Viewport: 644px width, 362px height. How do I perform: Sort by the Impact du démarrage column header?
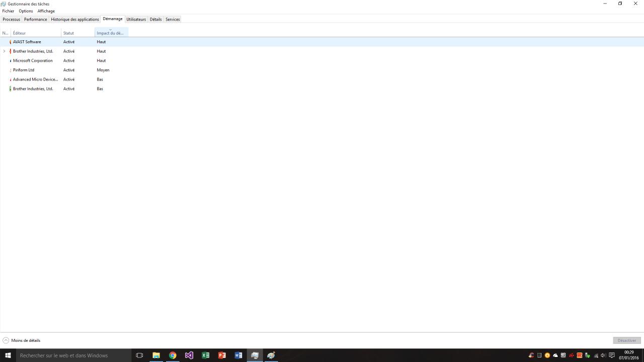112,33
